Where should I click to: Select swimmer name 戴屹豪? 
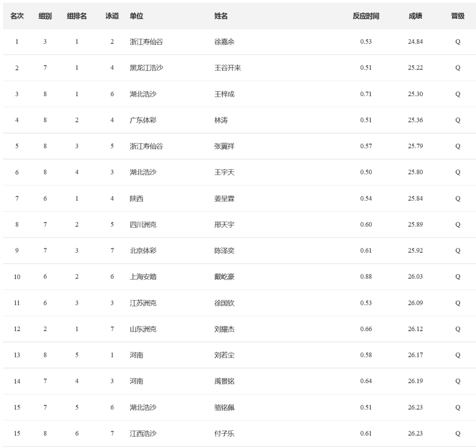point(224,277)
